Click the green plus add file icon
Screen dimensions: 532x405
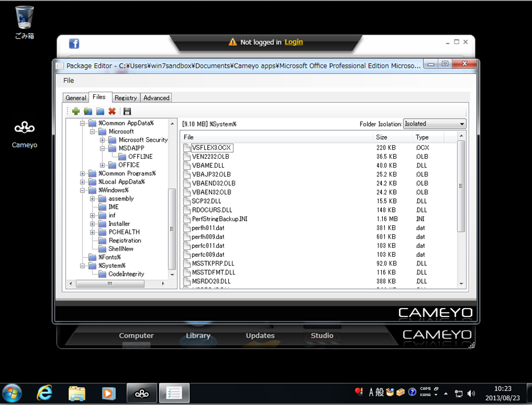coord(76,111)
